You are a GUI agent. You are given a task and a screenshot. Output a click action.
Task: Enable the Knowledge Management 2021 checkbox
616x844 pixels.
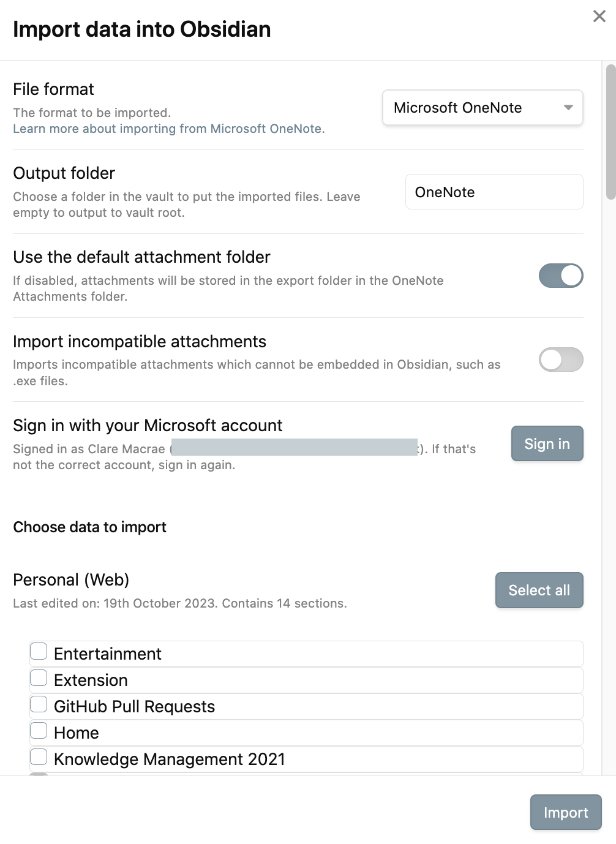[x=39, y=756]
